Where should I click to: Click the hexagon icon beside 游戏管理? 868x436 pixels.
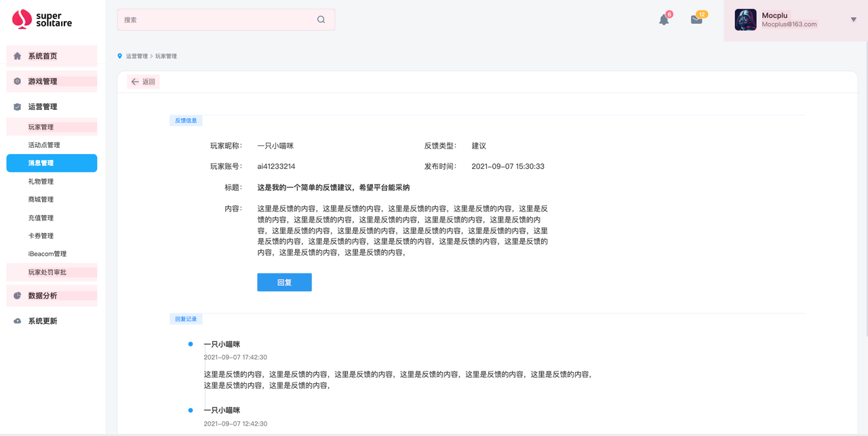click(x=18, y=81)
